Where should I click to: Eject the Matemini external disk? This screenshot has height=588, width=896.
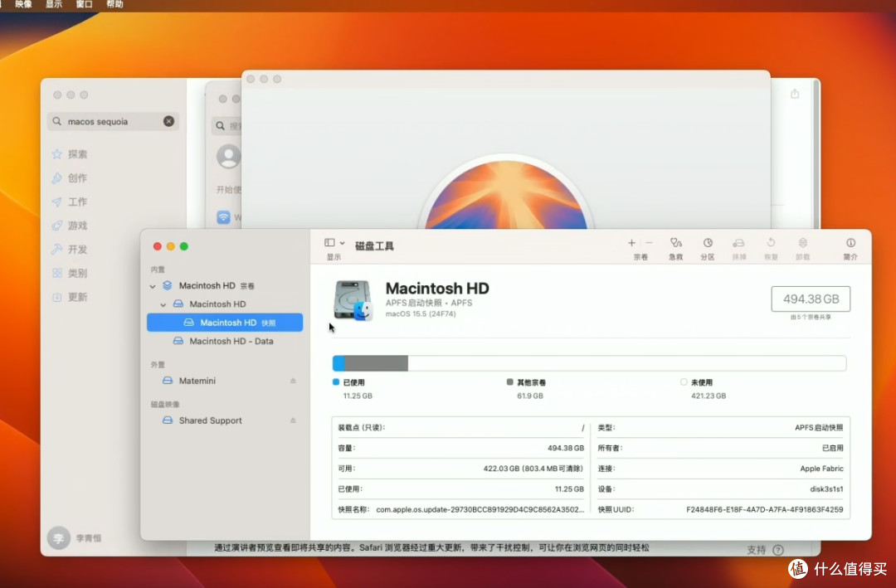click(293, 381)
